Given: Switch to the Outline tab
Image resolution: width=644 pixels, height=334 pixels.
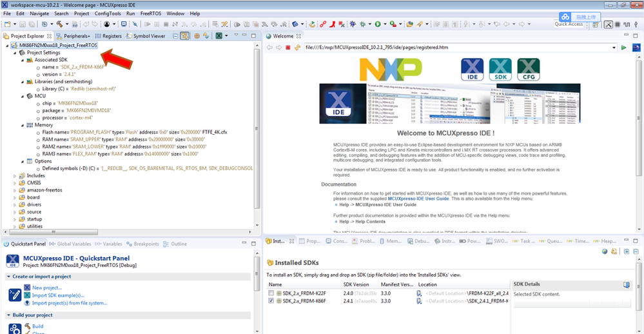Looking at the screenshot, I should pyautogui.click(x=175, y=244).
